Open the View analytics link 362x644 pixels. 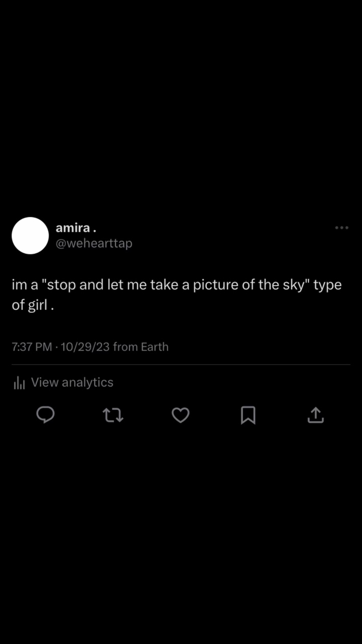pos(72,382)
